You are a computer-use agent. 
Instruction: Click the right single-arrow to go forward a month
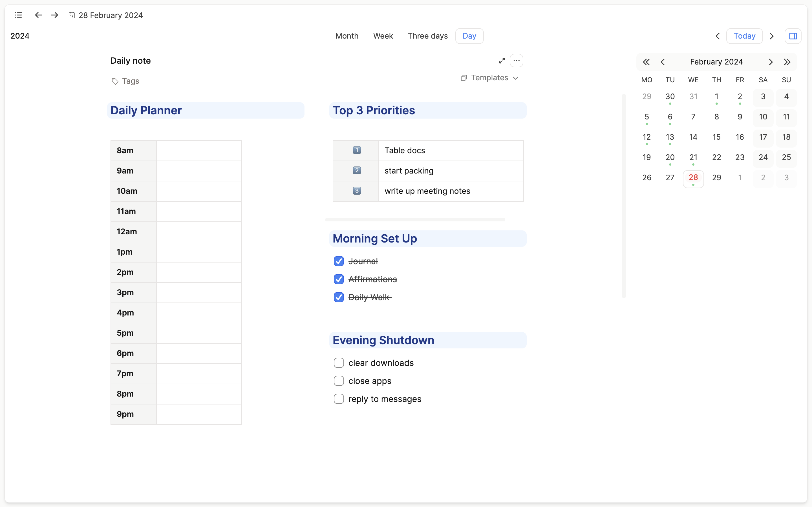click(771, 61)
